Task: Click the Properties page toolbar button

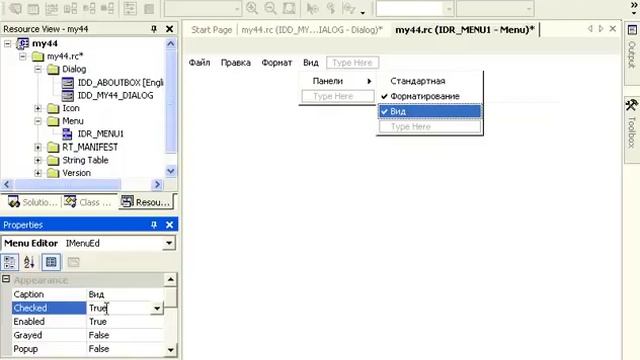Action: click(51, 262)
